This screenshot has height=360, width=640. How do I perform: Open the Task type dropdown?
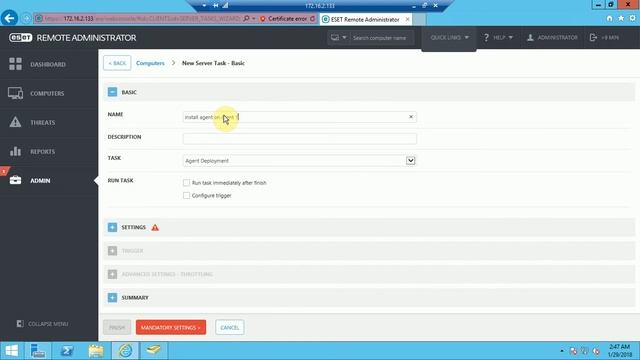coord(411,161)
